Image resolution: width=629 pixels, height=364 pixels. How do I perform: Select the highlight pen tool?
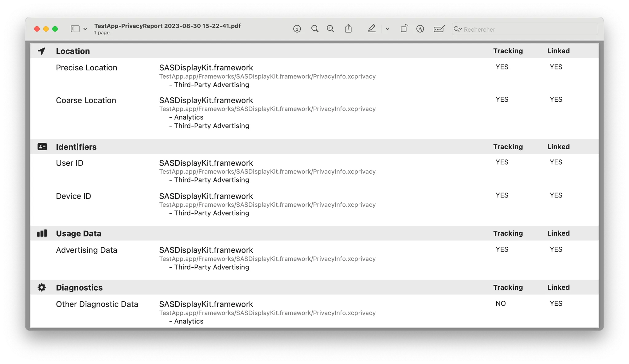tap(372, 29)
